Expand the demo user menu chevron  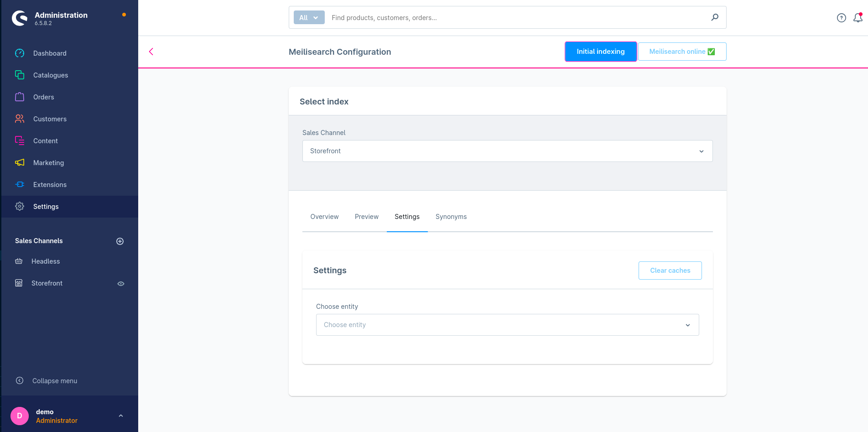121,416
